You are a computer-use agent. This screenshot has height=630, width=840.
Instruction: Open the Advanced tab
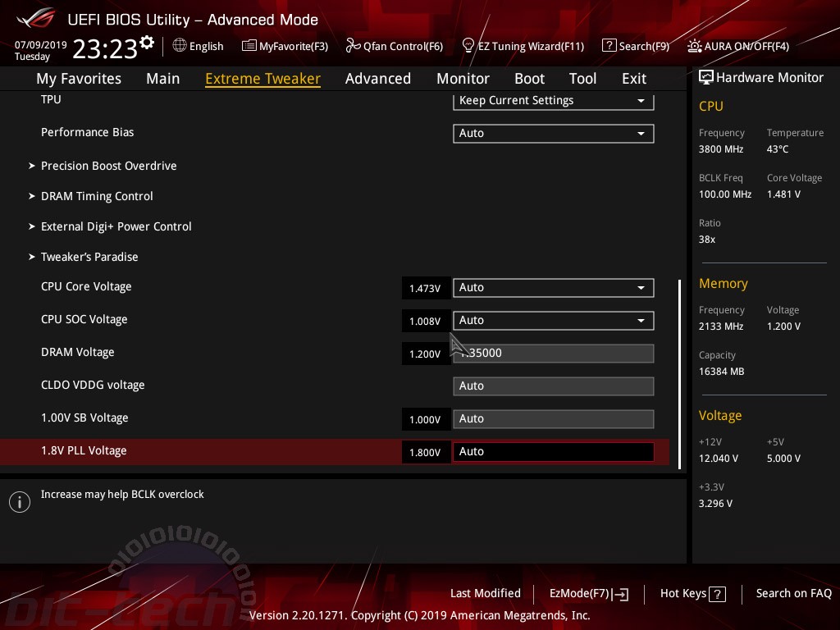pos(378,79)
